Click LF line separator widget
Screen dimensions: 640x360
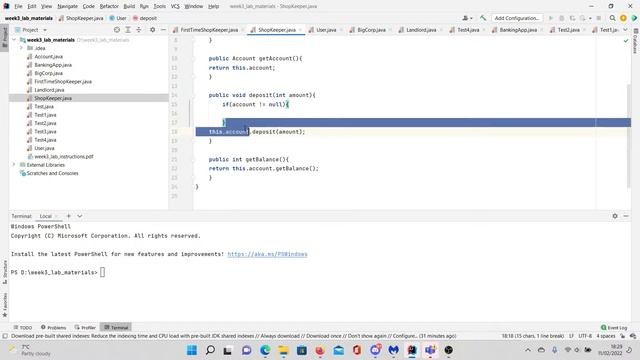[571, 336]
